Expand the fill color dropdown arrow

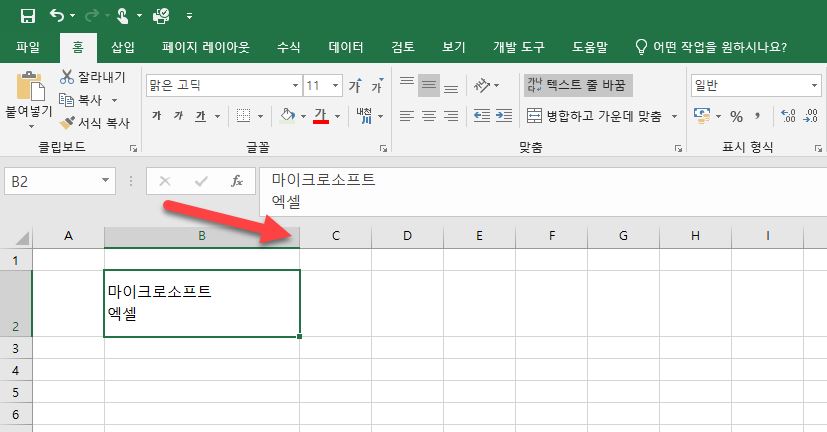(x=303, y=117)
